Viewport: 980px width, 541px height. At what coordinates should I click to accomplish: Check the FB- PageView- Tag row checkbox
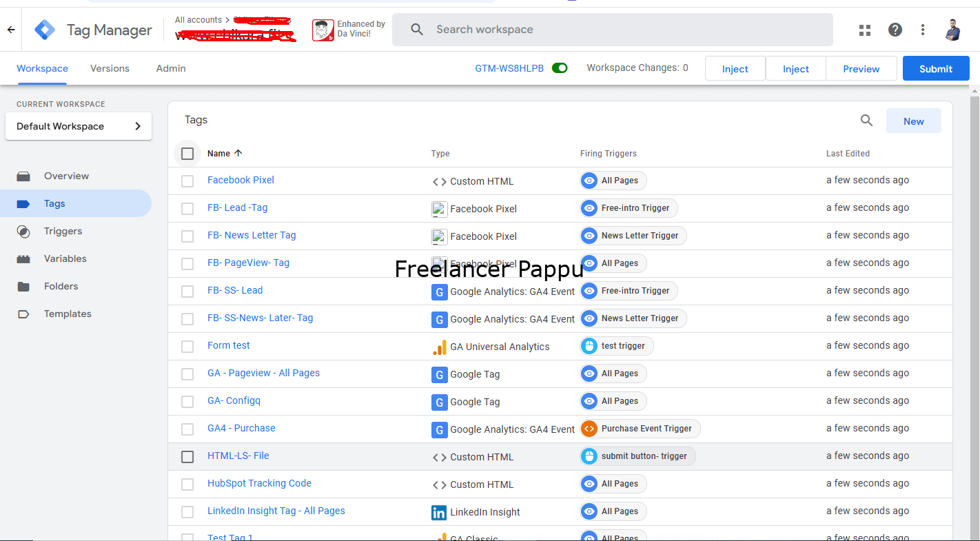click(x=187, y=264)
